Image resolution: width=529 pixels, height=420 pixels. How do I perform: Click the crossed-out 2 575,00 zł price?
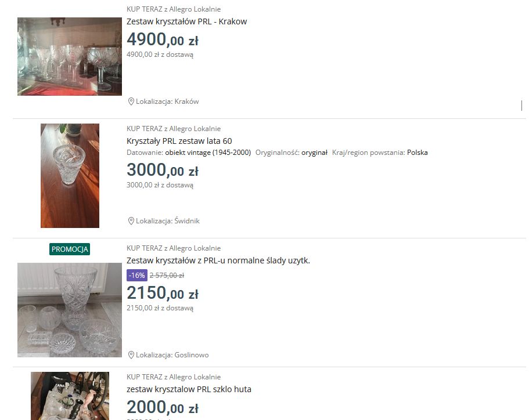pyautogui.click(x=167, y=276)
